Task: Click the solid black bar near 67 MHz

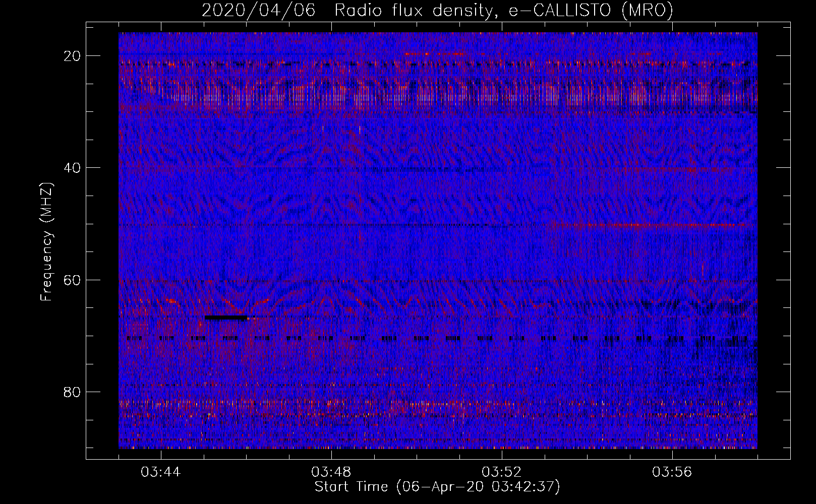Action: pyautogui.click(x=226, y=318)
